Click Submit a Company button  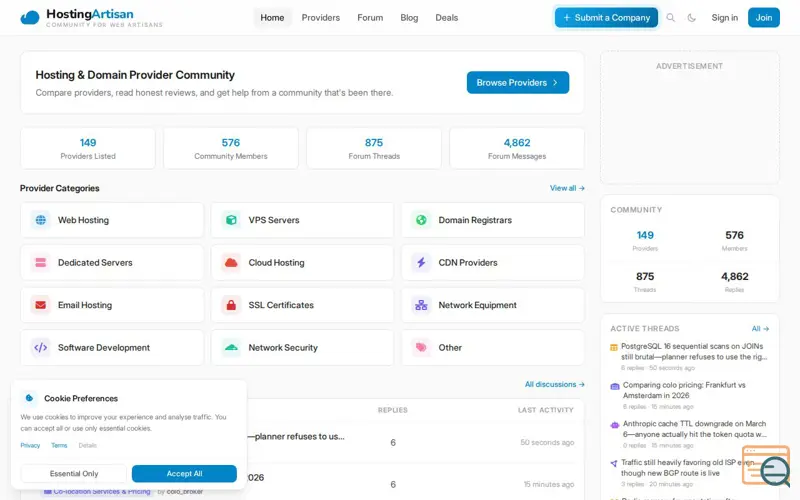pos(606,18)
